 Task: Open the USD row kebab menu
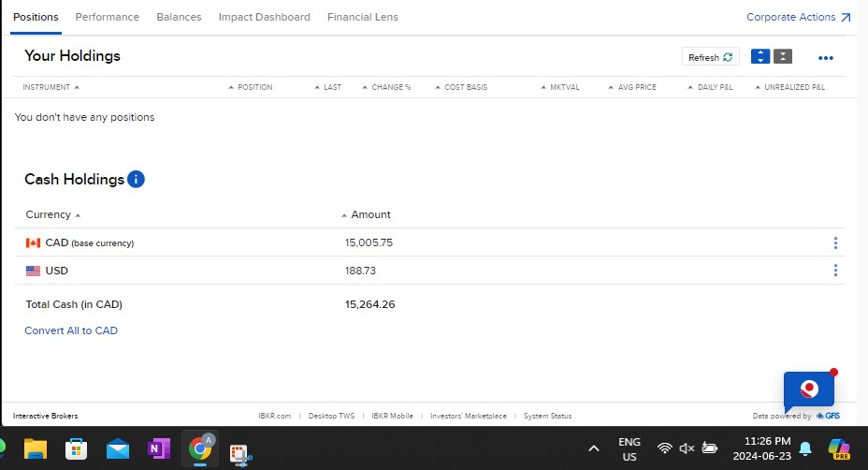click(835, 271)
